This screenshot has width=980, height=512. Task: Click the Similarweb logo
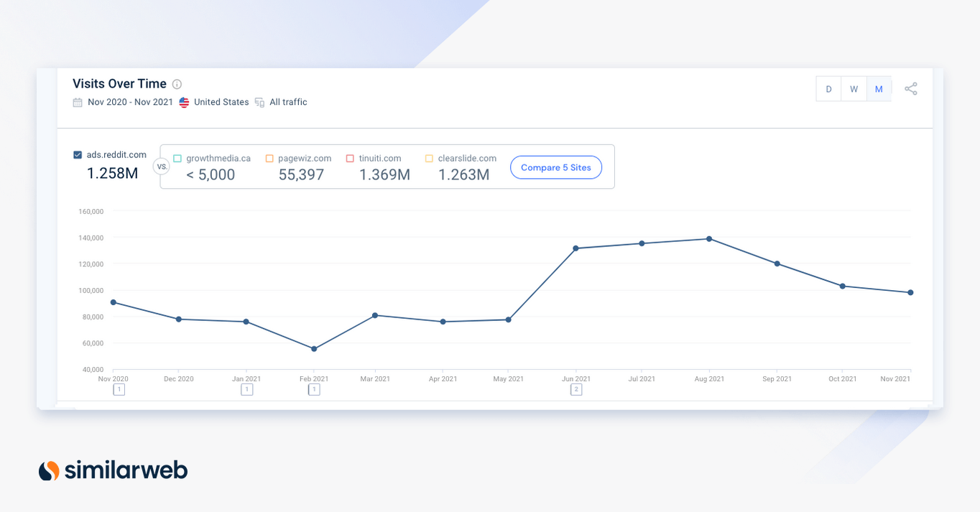coord(113,470)
